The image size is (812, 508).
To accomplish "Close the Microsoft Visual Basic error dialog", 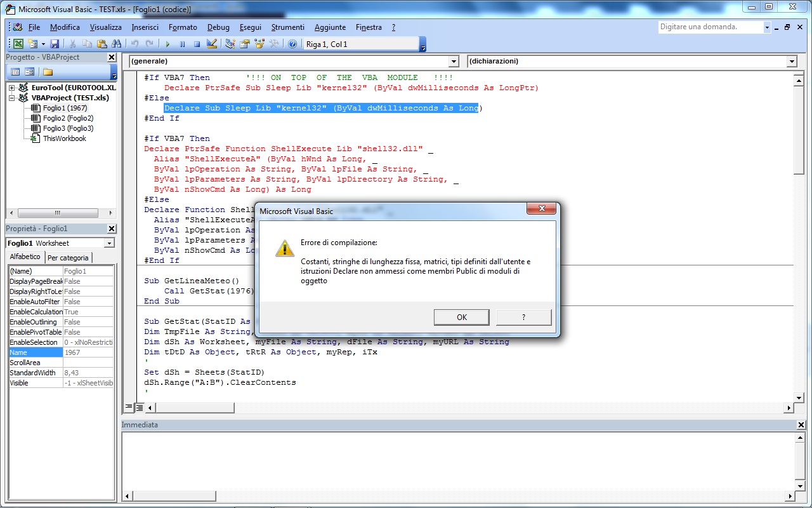I will click(x=542, y=209).
